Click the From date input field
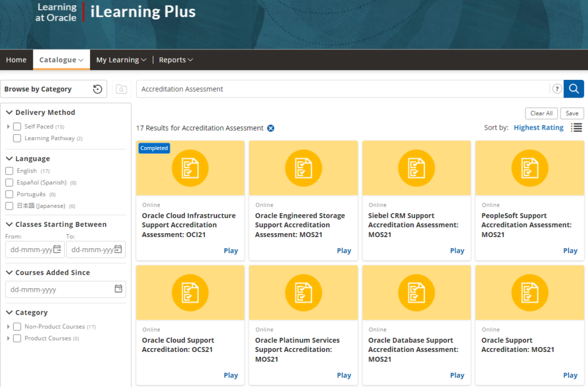Image resolution: width=588 pixels, height=387 pixels. pyautogui.click(x=35, y=249)
